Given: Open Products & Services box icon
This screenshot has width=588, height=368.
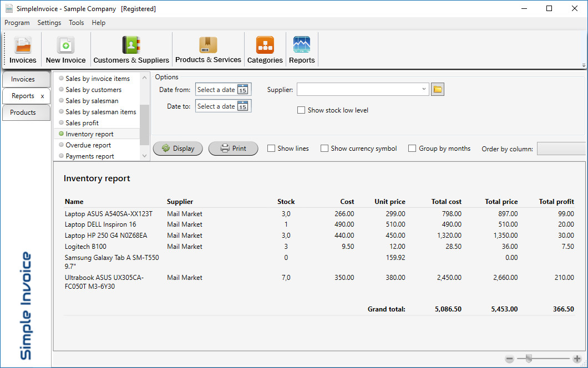Looking at the screenshot, I should pos(208,50).
